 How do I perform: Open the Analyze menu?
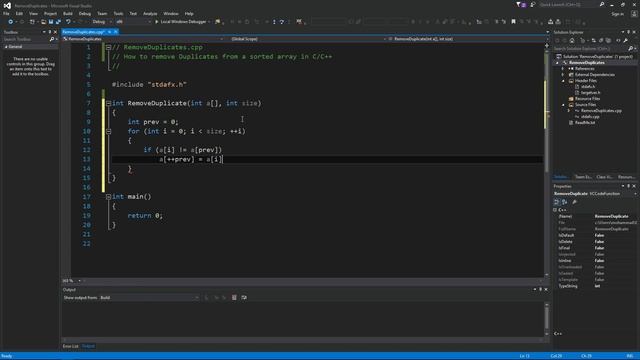pos(150,13)
